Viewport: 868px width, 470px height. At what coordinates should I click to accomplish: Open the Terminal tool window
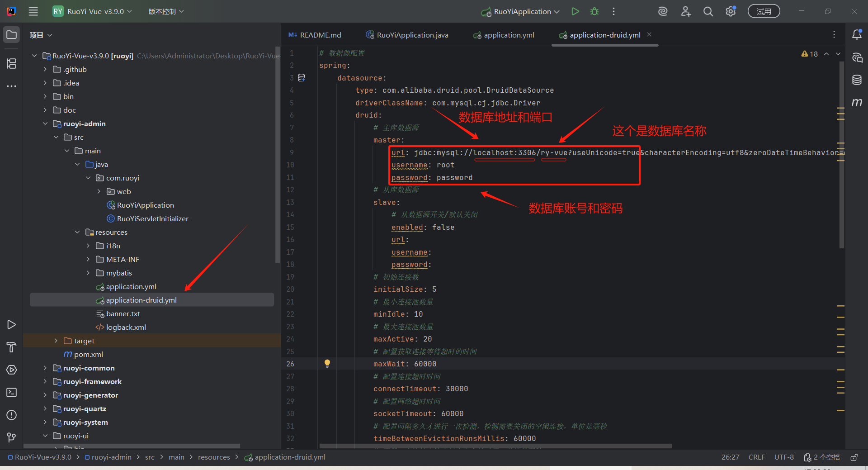point(12,392)
